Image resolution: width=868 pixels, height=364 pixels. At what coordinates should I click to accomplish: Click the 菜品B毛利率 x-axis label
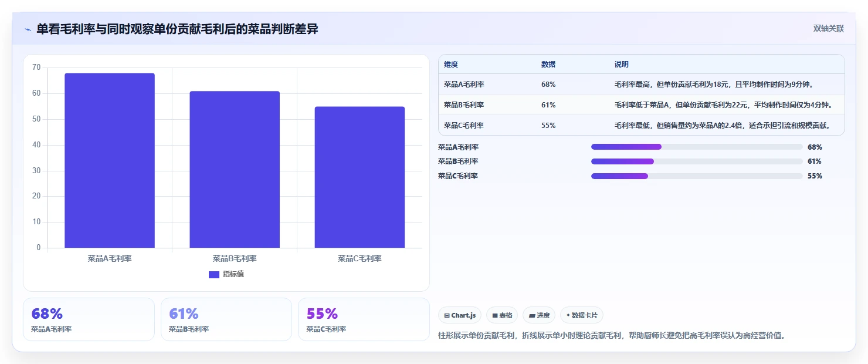pyautogui.click(x=235, y=258)
